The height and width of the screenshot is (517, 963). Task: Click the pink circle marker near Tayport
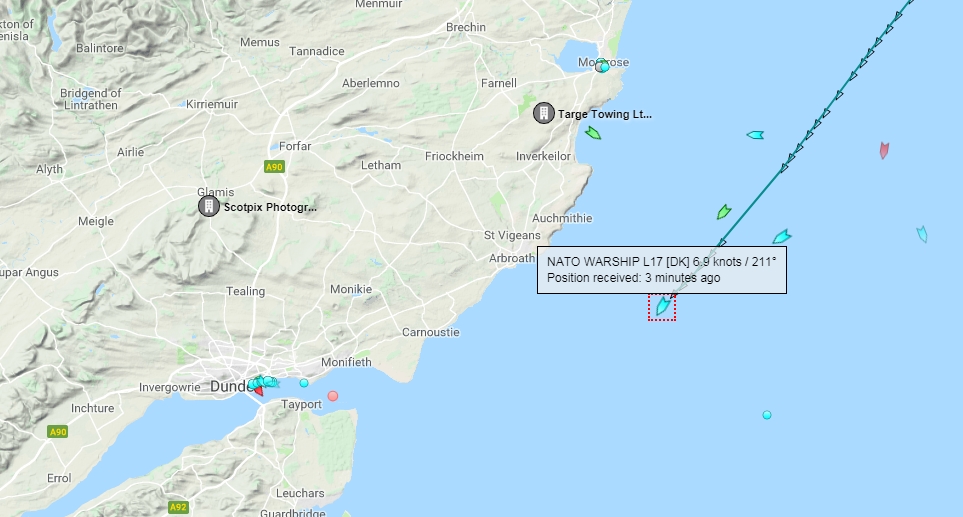[333, 396]
